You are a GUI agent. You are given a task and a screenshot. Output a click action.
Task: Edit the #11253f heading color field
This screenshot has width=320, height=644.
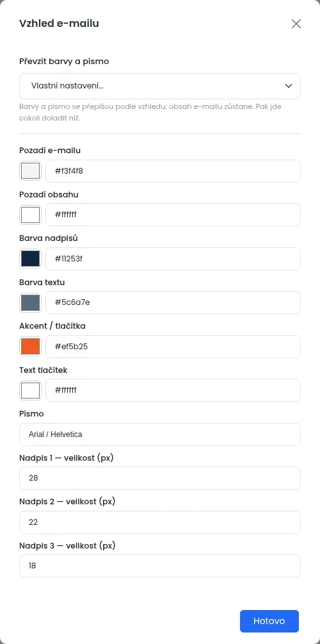tap(173, 259)
